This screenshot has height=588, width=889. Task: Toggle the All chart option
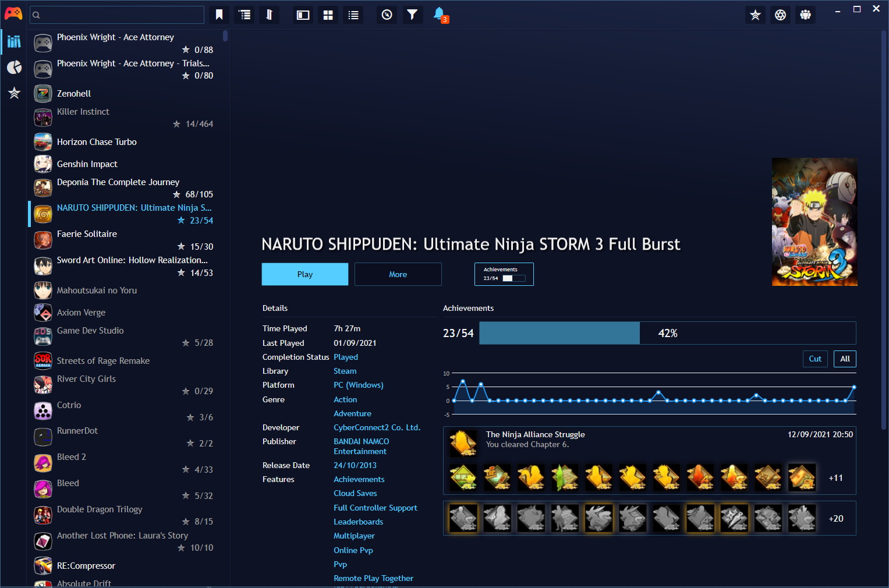845,359
